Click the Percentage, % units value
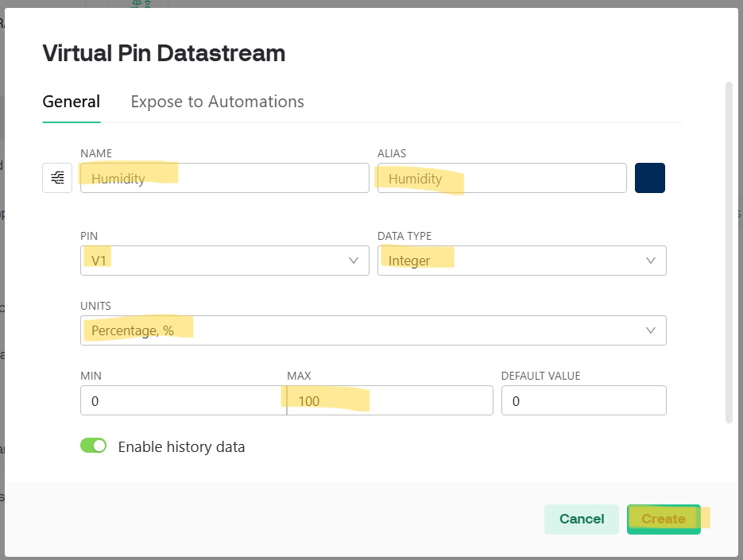This screenshot has height=560, width=743. coord(133,330)
